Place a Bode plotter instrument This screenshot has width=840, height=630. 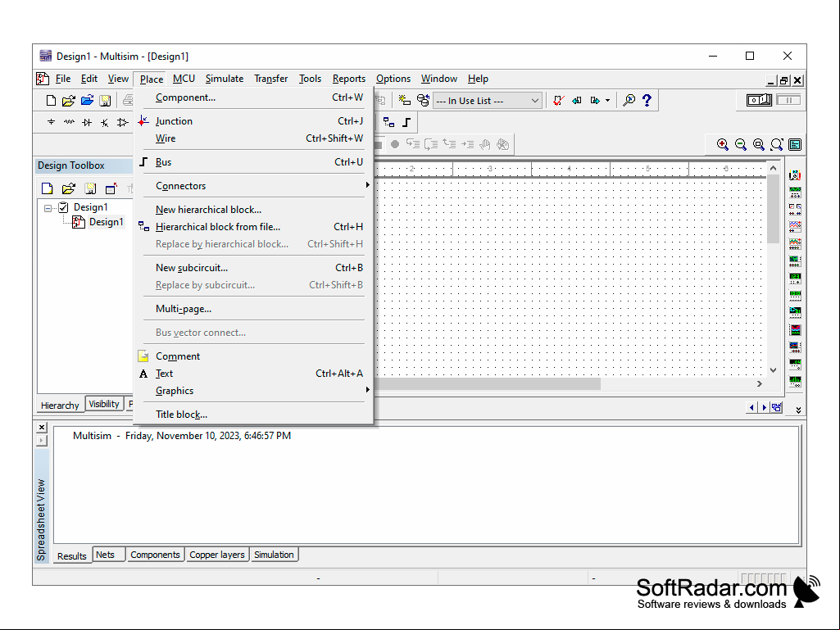pos(795,261)
